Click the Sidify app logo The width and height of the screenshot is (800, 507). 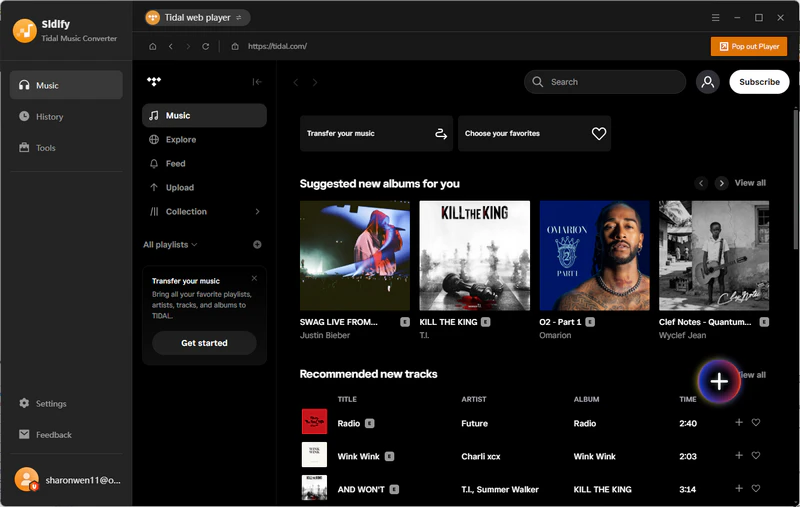(24, 31)
